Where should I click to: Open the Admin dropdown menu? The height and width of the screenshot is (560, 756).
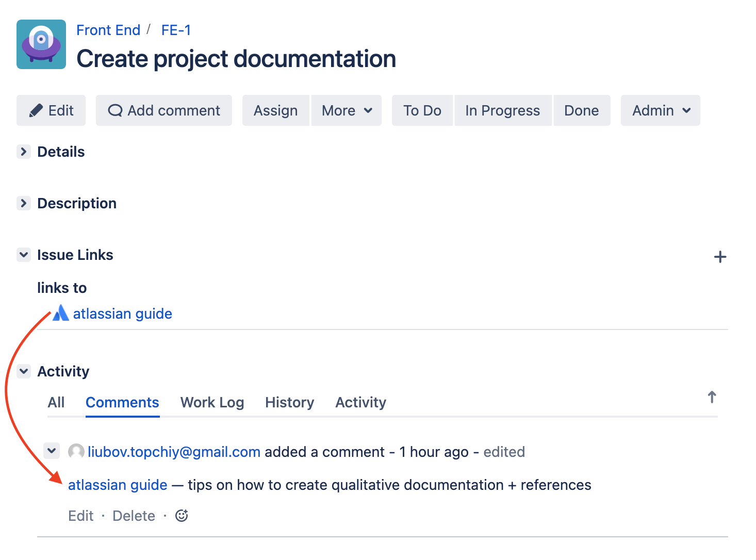tap(661, 110)
